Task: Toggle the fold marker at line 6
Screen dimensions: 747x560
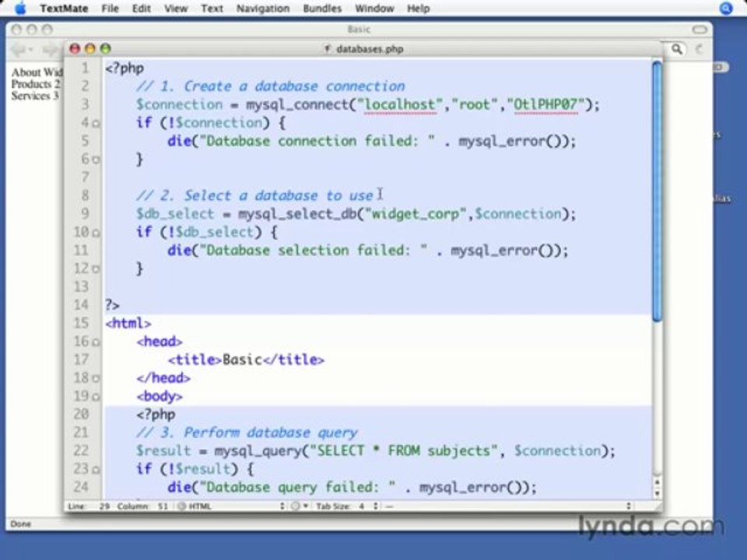Action: pos(96,159)
